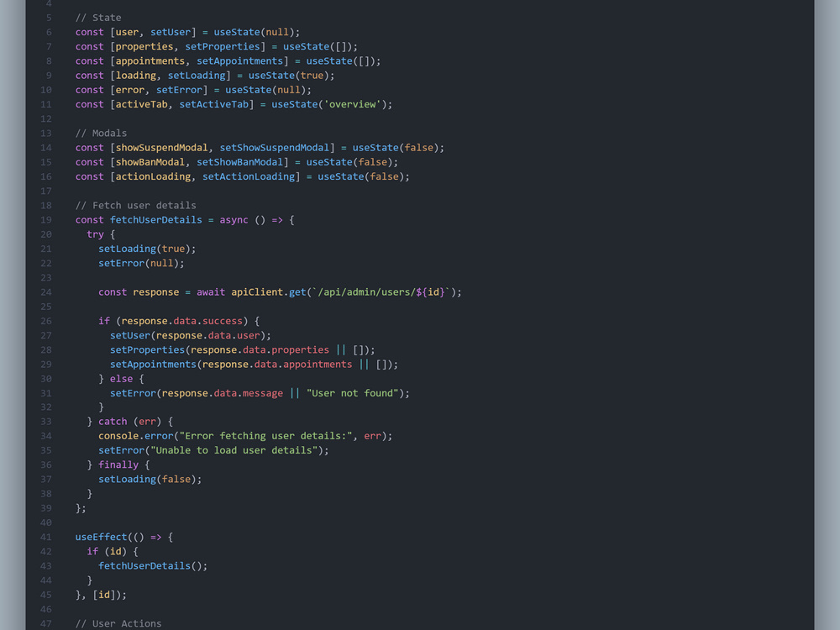The width and height of the screenshot is (840, 630).
Task: Click the "User not found" string
Action: 353,394
